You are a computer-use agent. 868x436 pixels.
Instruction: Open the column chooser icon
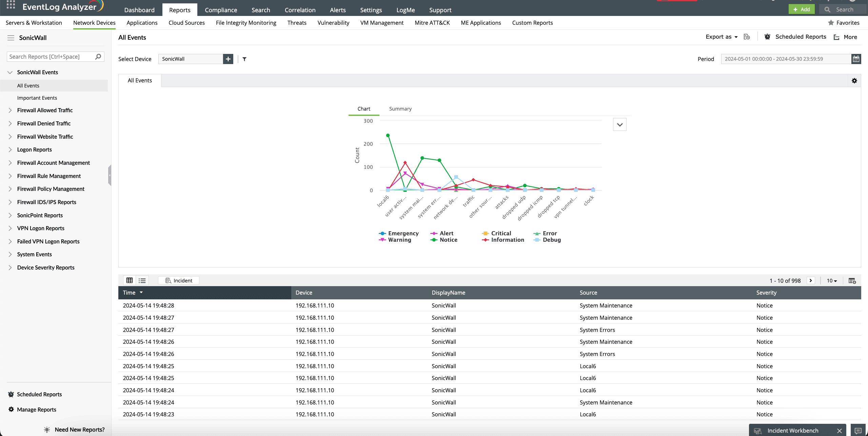[852, 281]
